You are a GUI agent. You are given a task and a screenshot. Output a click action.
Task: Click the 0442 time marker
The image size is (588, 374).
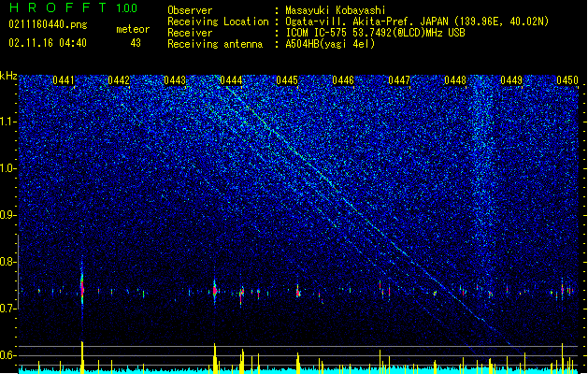[x=119, y=80]
